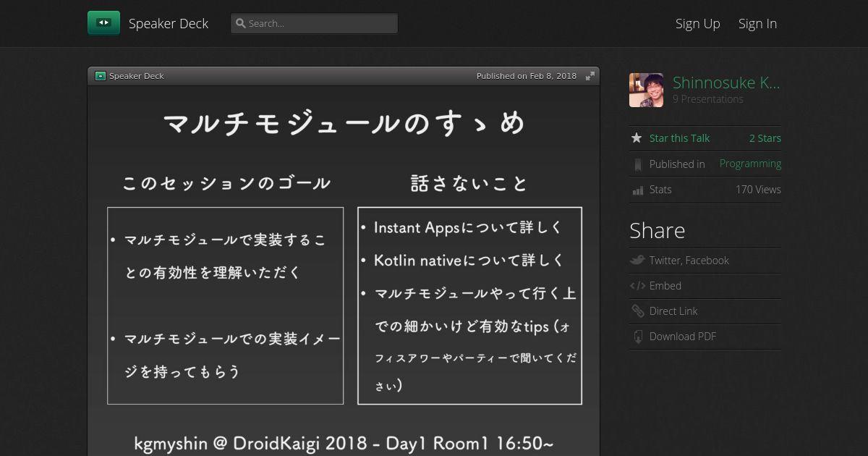Click the Stats label

(660, 190)
